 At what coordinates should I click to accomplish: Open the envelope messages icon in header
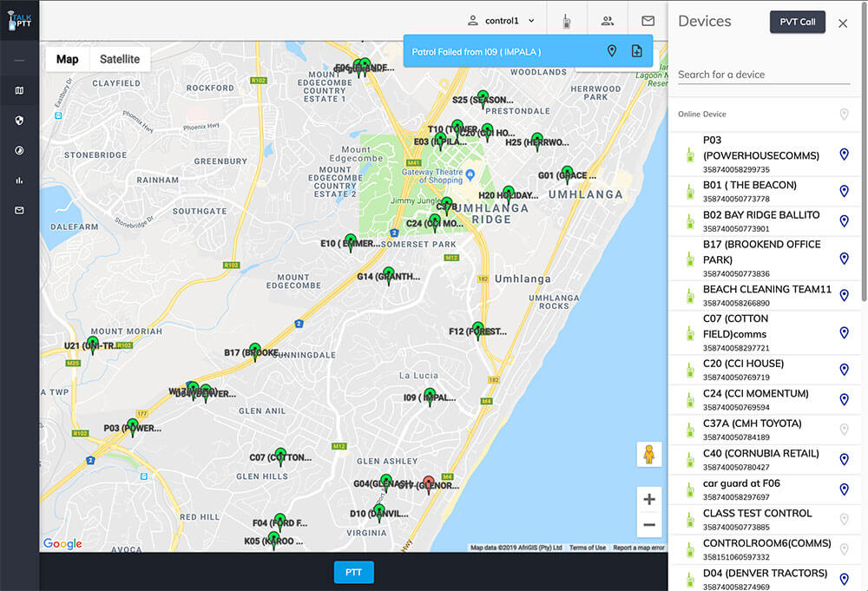click(648, 22)
